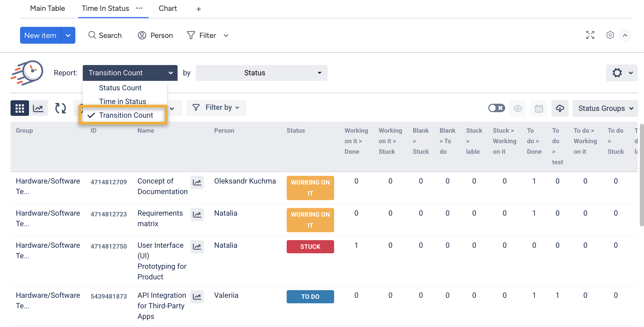Open the calendar date range icon

click(x=539, y=108)
